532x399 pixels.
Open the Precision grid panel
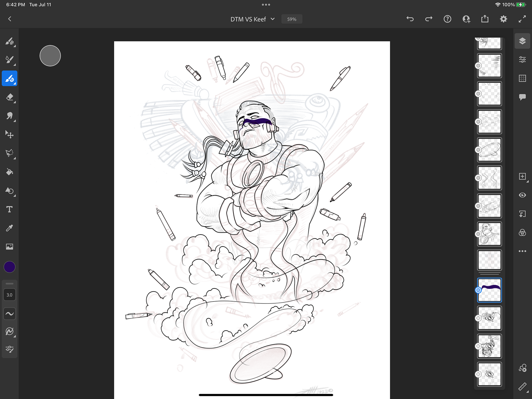click(x=522, y=78)
